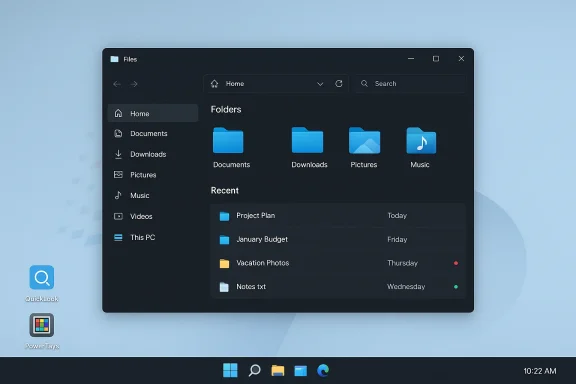Open Documents from the sidebar
The width and height of the screenshot is (576, 384).
[x=153, y=133]
